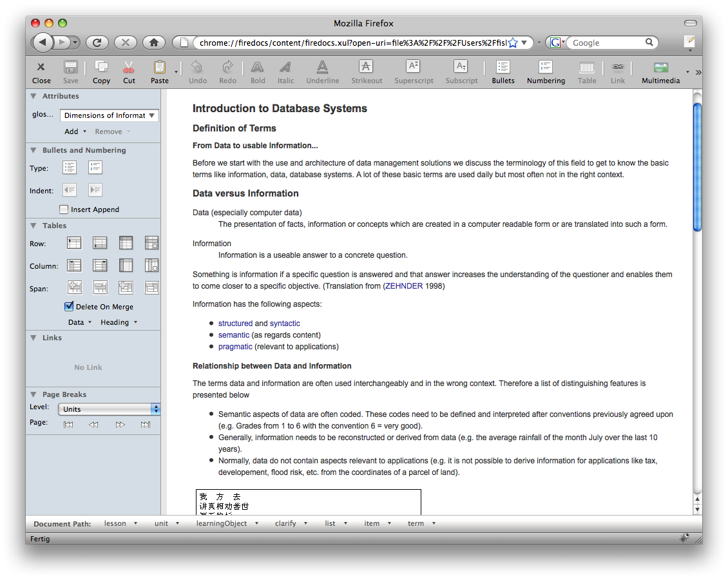The width and height of the screenshot is (728, 580).
Task: Open Dimensions of Informat glossary dropdown
Action: coord(110,115)
